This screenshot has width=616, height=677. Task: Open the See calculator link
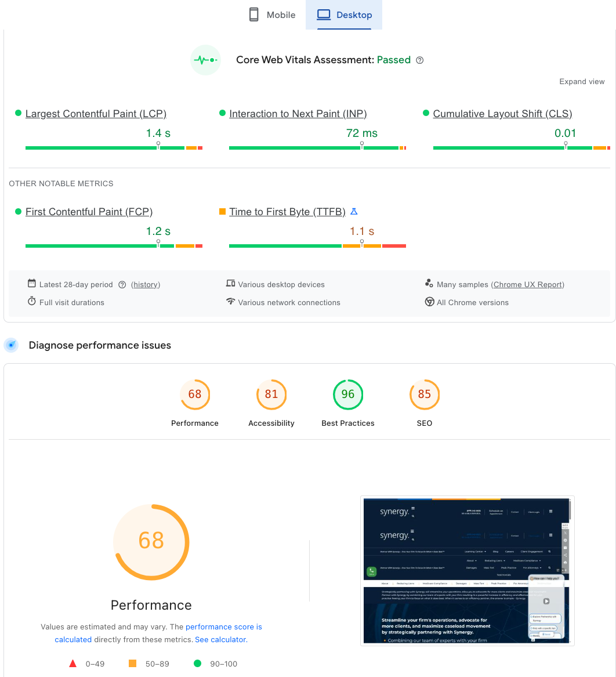point(220,639)
